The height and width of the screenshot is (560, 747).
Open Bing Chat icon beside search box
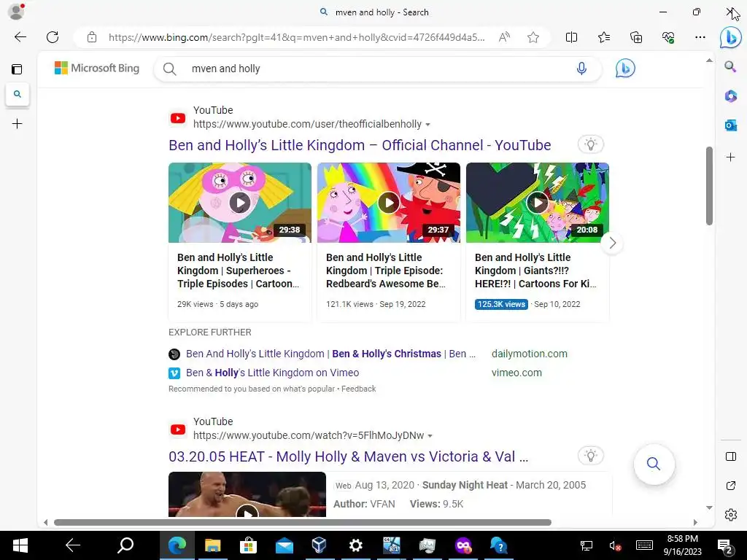(625, 68)
